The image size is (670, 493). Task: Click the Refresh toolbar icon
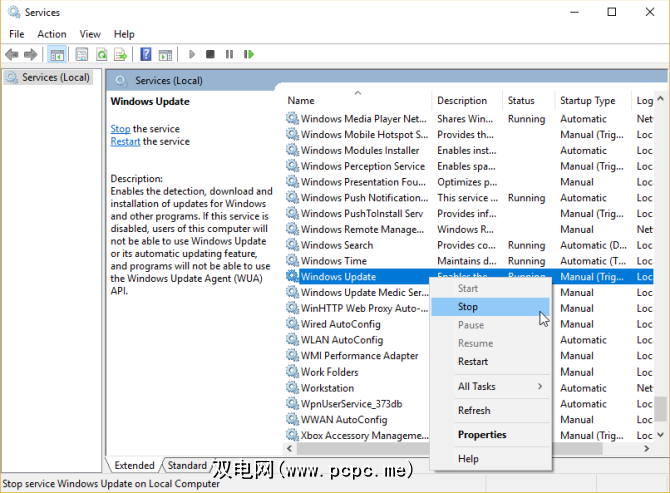click(x=100, y=54)
